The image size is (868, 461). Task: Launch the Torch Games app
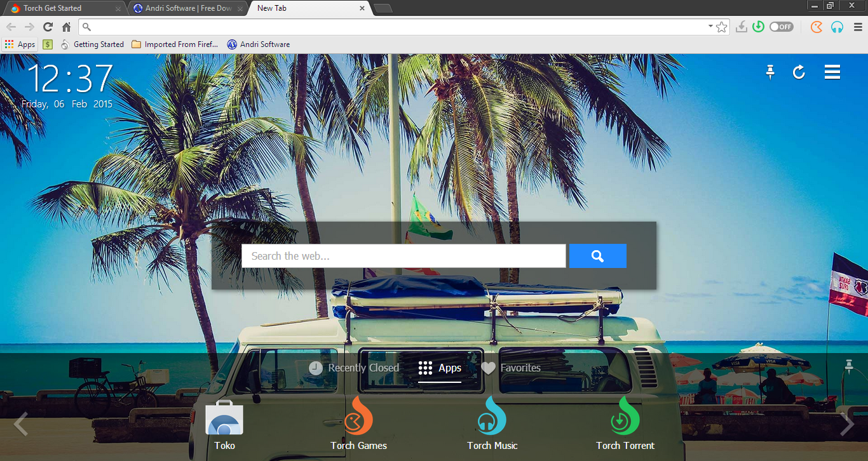358,424
